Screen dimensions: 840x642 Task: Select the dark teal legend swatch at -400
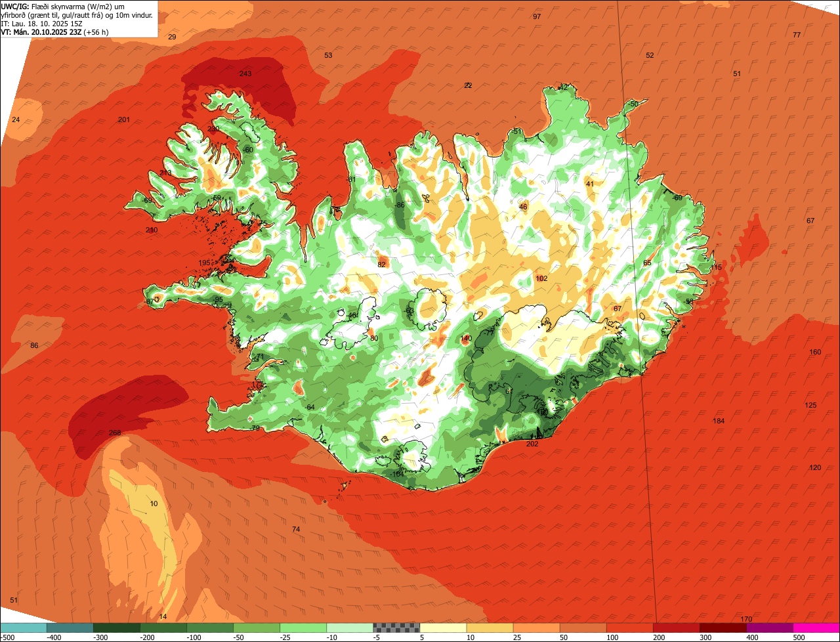click(x=70, y=628)
